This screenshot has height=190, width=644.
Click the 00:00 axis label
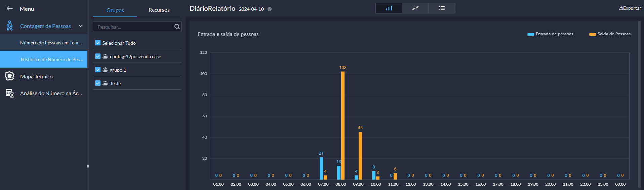pyautogui.click(x=620, y=184)
